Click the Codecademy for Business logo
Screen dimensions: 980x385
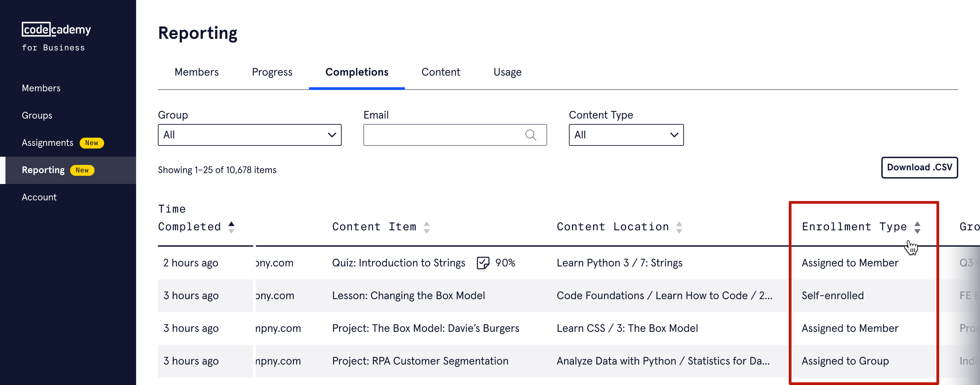(56, 36)
